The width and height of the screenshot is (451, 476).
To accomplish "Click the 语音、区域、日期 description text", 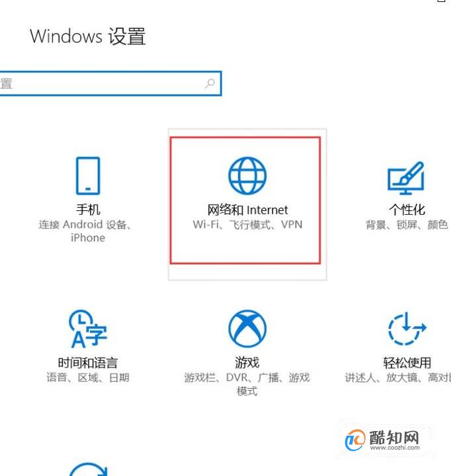I will click(x=88, y=377).
